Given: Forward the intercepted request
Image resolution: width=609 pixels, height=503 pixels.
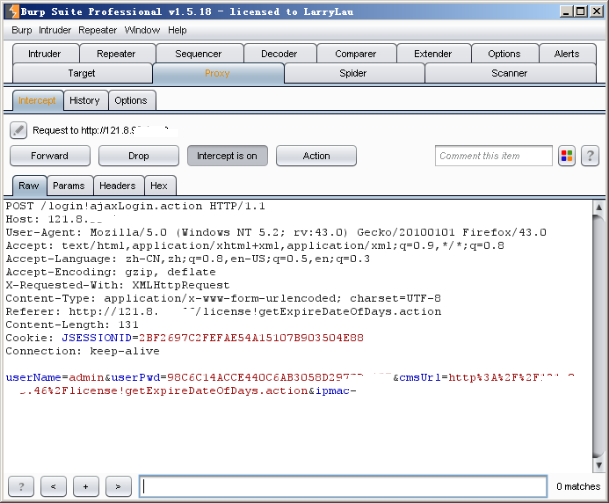Looking at the screenshot, I should coord(50,156).
